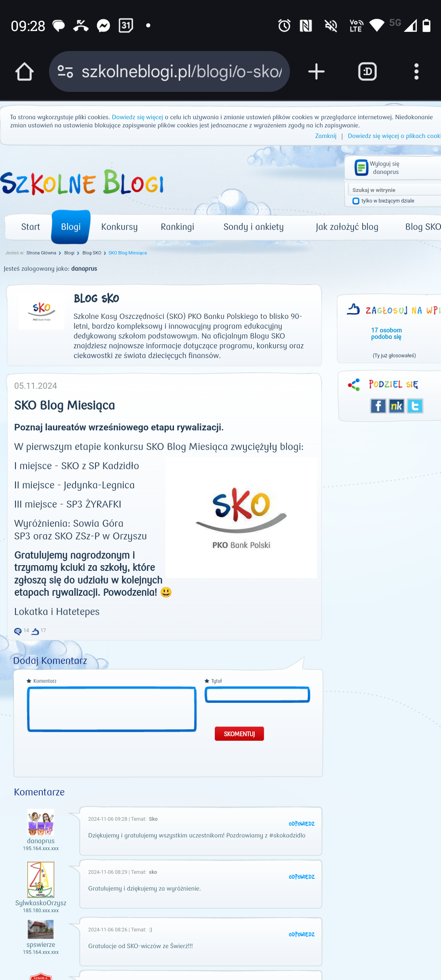441x980 pixels.
Task: Open site settings icon in address bar
Action: click(x=65, y=72)
